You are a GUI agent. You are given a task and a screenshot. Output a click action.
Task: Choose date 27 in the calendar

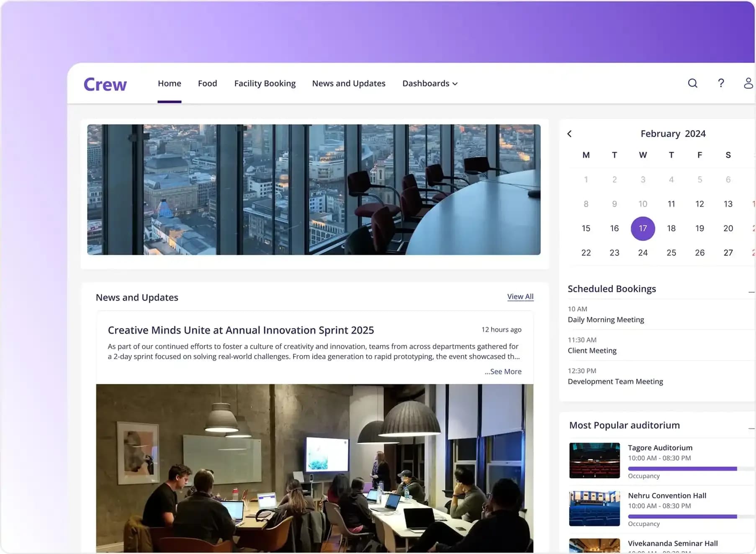point(728,253)
